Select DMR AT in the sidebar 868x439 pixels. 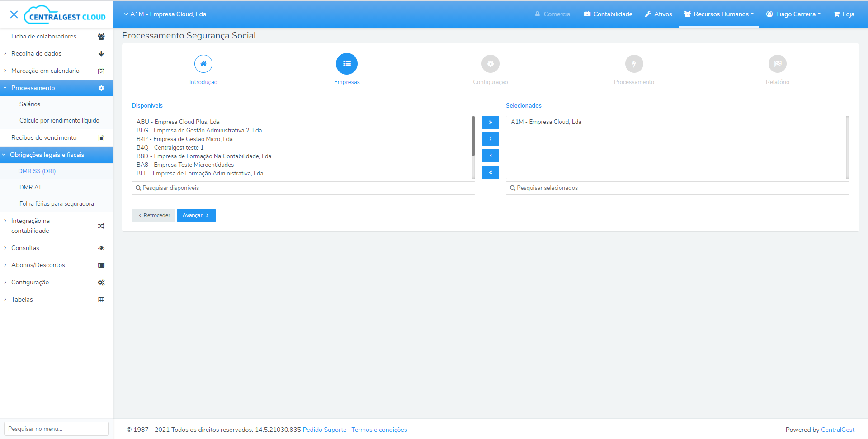coord(31,187)
